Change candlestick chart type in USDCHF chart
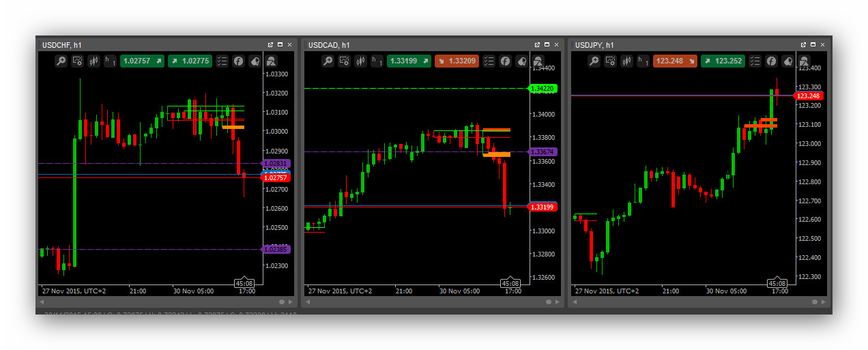868x350 pixels. coord(93,61)
